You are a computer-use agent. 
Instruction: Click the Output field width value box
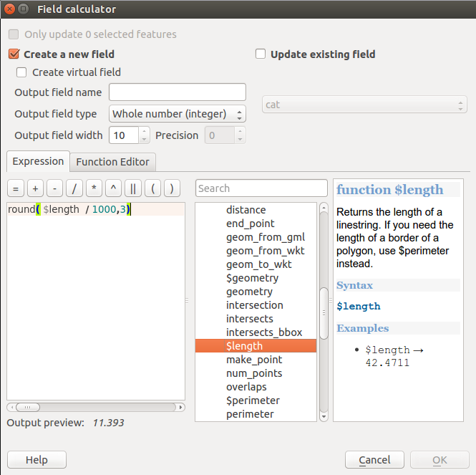point(125,135)
